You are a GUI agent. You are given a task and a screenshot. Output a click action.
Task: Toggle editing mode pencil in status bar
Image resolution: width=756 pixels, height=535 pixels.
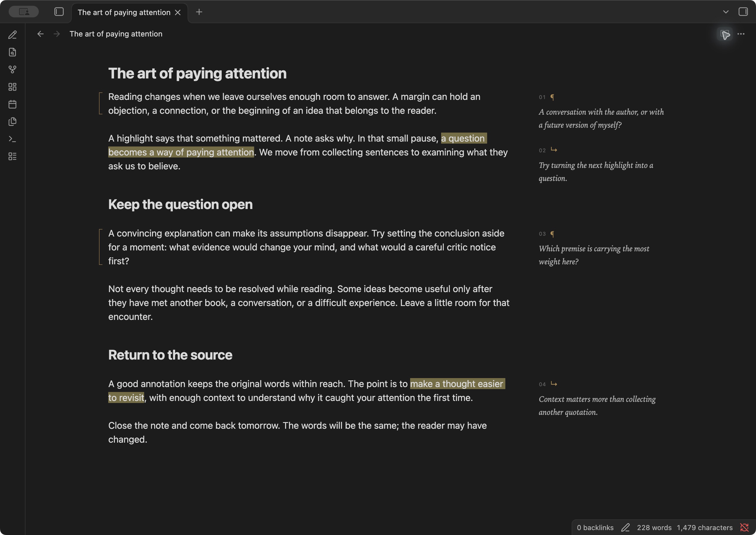point(625,527)
